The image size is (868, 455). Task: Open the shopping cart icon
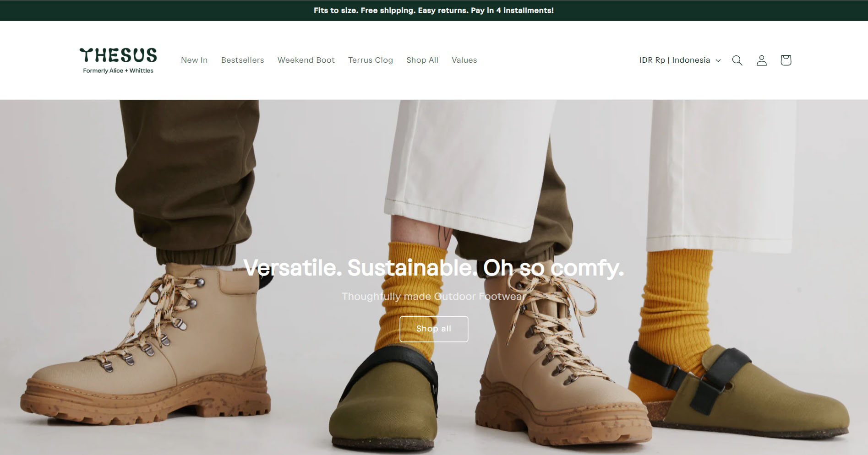[x=786, y=60]
